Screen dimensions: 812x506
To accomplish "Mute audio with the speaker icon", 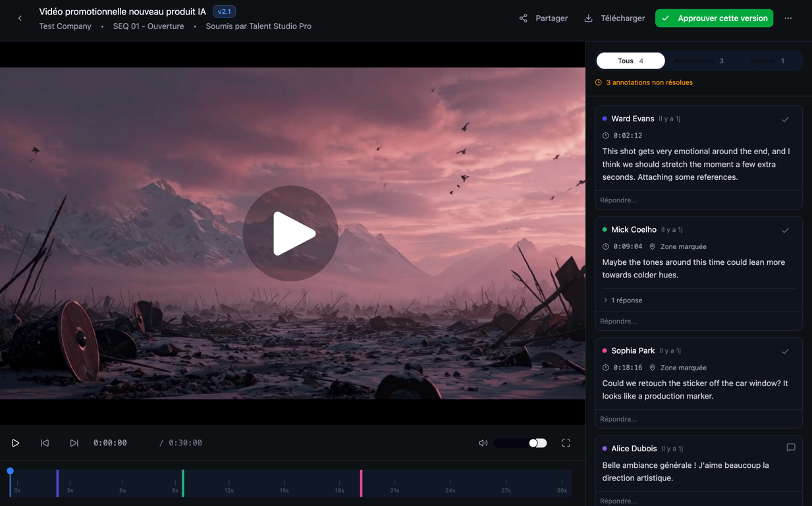I will [x=483, y=443].
